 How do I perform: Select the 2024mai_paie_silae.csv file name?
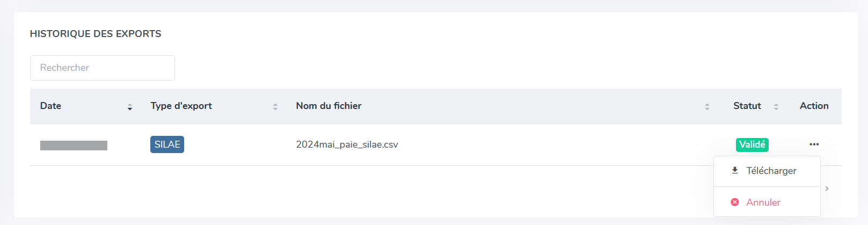pyautogui.click(x=347, y=144)
